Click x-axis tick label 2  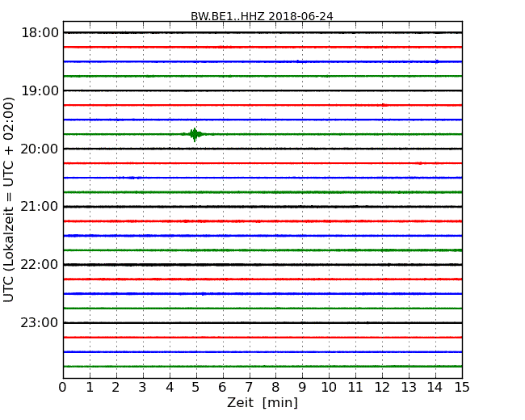click(x=115, y=387)
